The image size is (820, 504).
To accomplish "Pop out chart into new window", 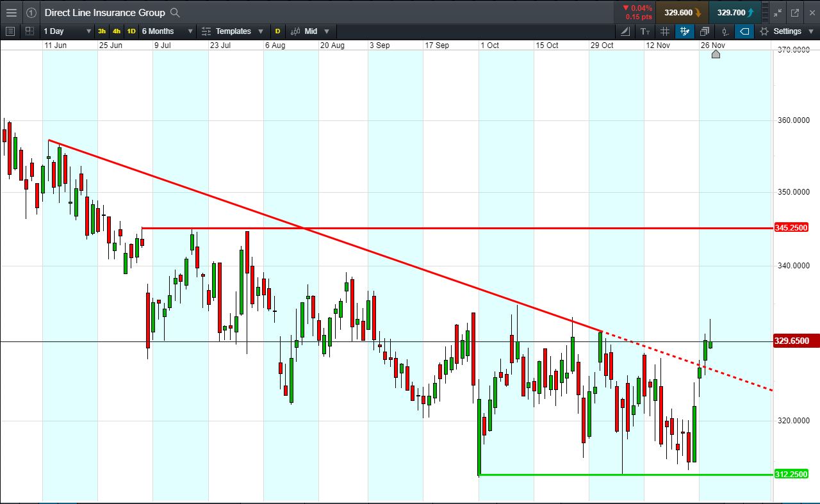I will [795, 13].
